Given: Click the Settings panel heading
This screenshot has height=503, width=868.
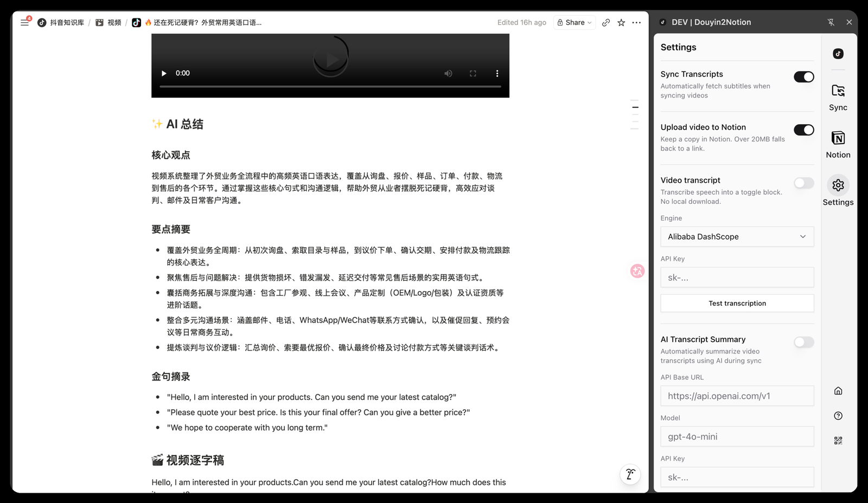Looking at the screenshot, I should pyautogui.click(x=678, y=47).
